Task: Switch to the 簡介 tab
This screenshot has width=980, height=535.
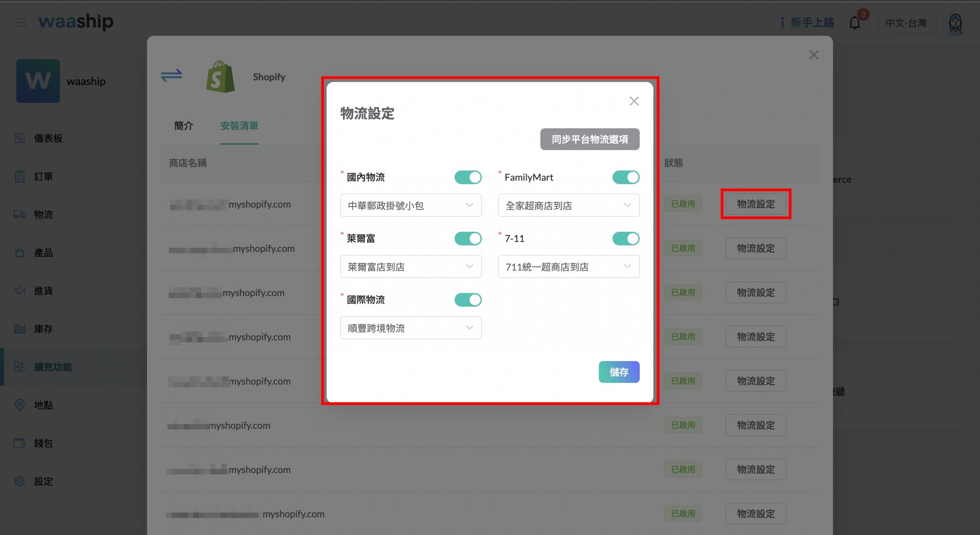Action: (x=183, y=126)
